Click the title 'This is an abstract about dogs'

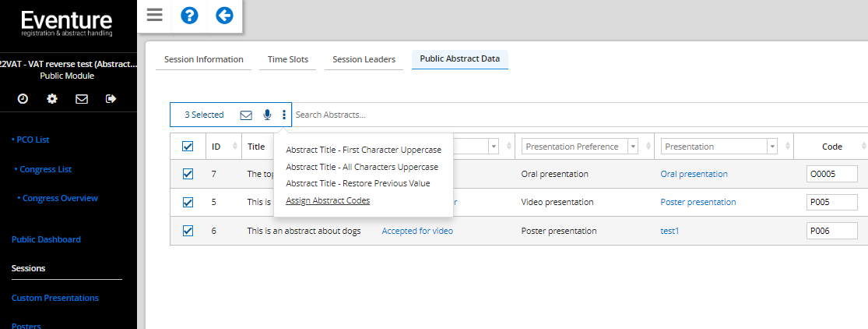click(x=304, y=231)
